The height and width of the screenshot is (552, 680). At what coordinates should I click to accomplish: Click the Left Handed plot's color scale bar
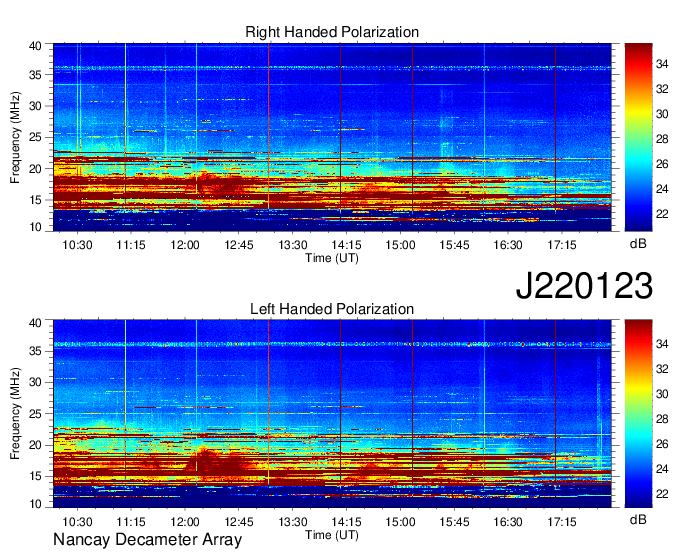click(x=638, y=414)
